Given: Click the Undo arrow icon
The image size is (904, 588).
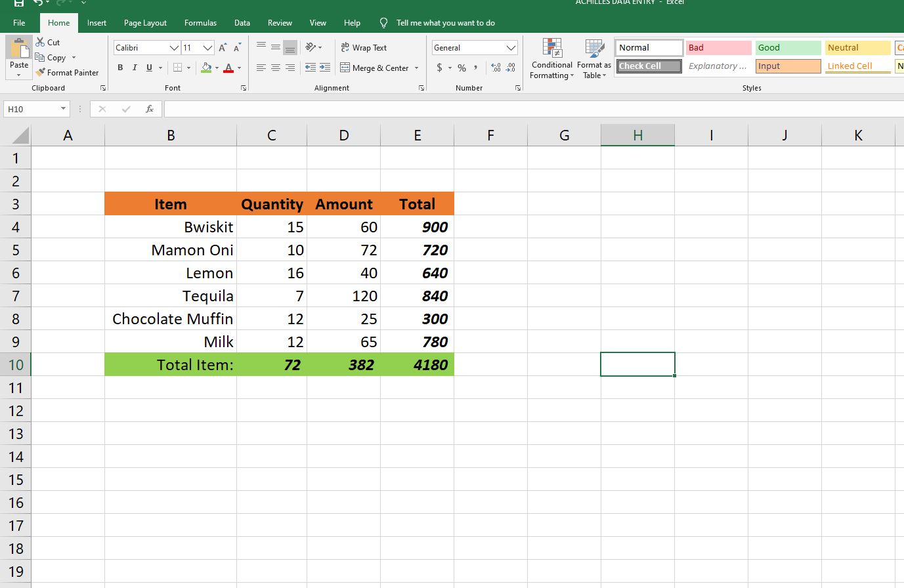Looking at the screenshot, I should pos(39,3).
